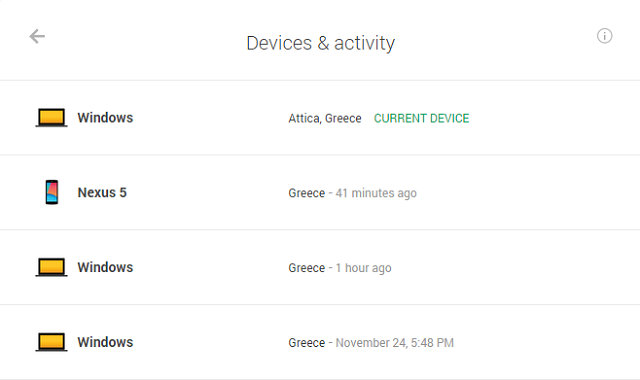Open the info circle icon
Screen dimensions: 640x380
(x=604, y=36)
